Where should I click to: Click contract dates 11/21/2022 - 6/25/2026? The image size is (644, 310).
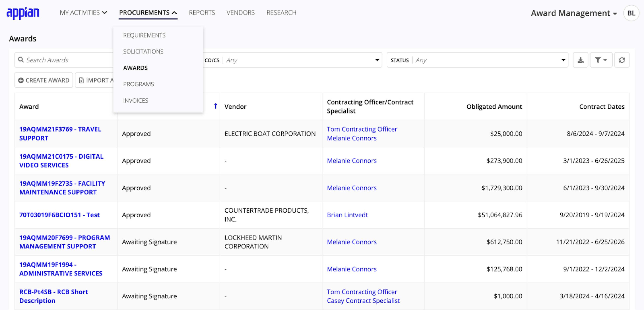(x=590, y=242)
